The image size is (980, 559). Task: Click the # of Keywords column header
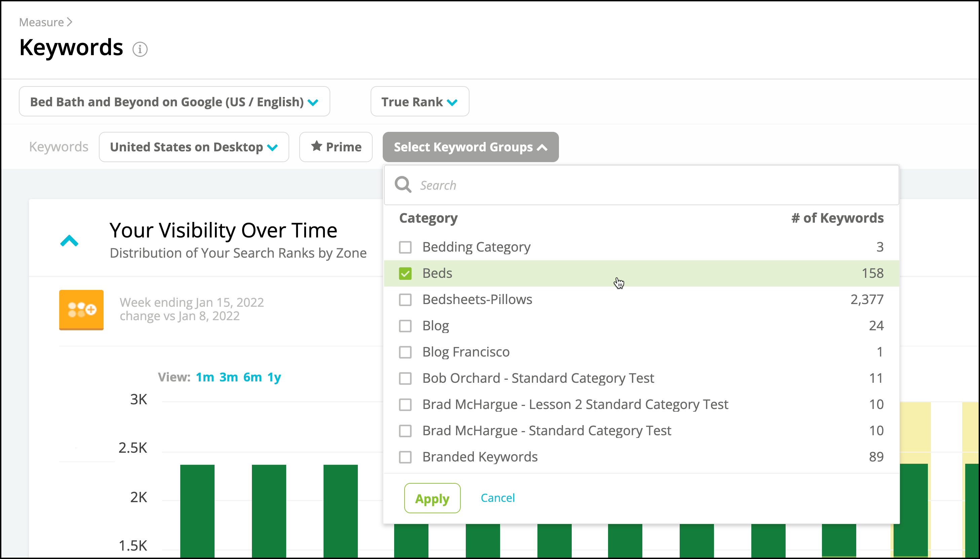tap(837, 218)
